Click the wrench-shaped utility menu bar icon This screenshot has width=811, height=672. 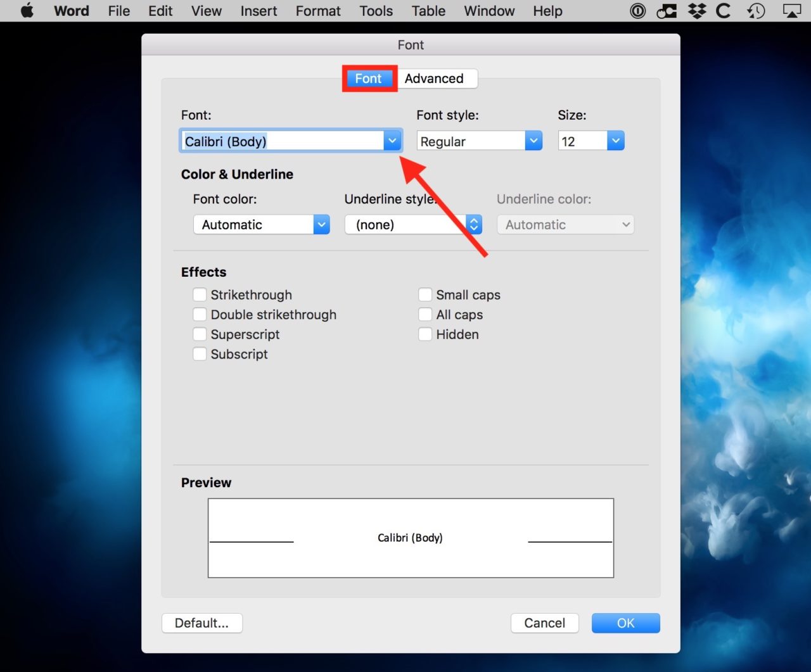click(667, 11)
